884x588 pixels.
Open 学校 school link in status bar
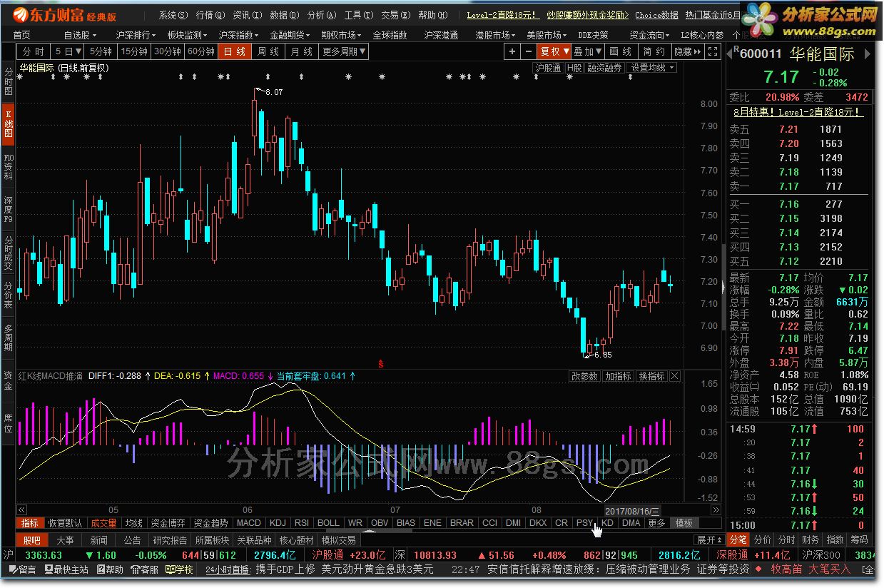point(180,569)
